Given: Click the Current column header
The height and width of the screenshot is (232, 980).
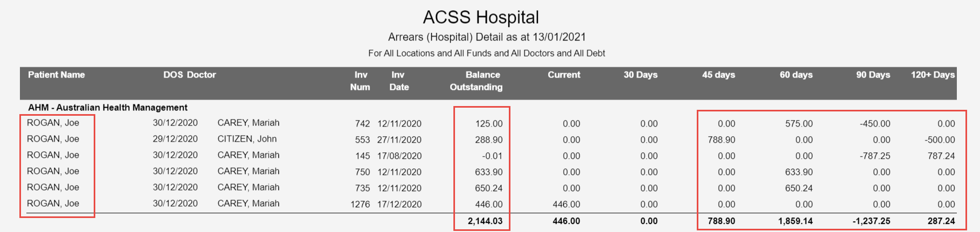Looking at the screenshot, I should [564, 75].
